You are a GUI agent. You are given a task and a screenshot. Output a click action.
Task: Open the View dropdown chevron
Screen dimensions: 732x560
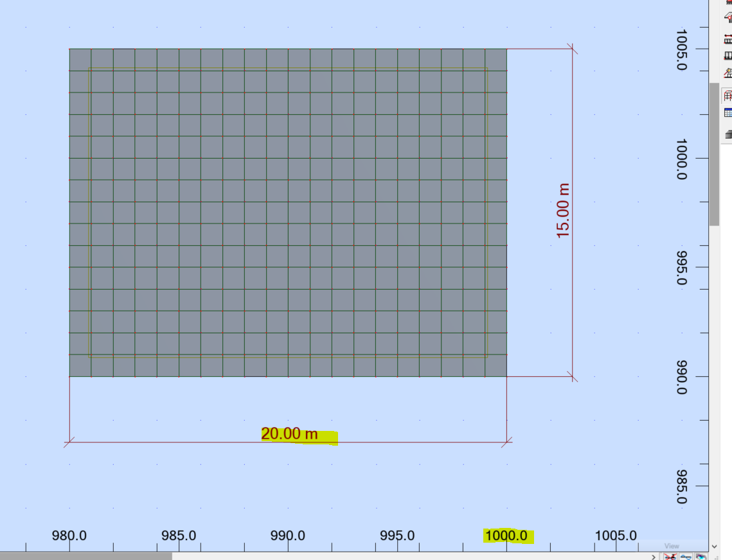(x=714, y=547)
